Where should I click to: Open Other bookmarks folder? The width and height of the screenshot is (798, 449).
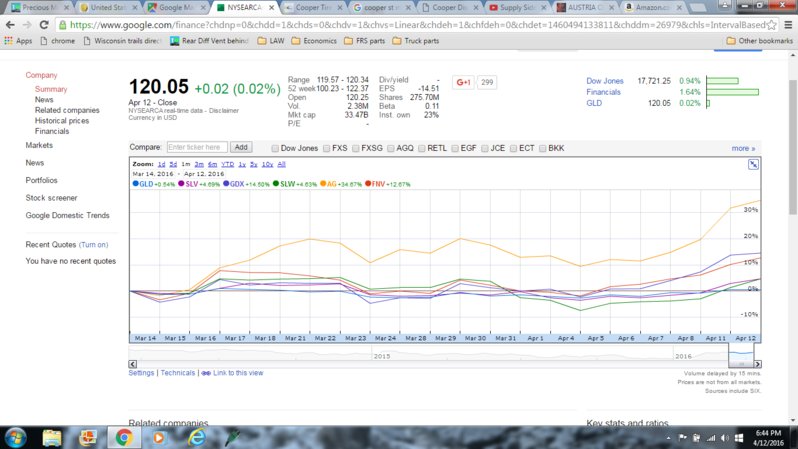click(x=759, y=41)
